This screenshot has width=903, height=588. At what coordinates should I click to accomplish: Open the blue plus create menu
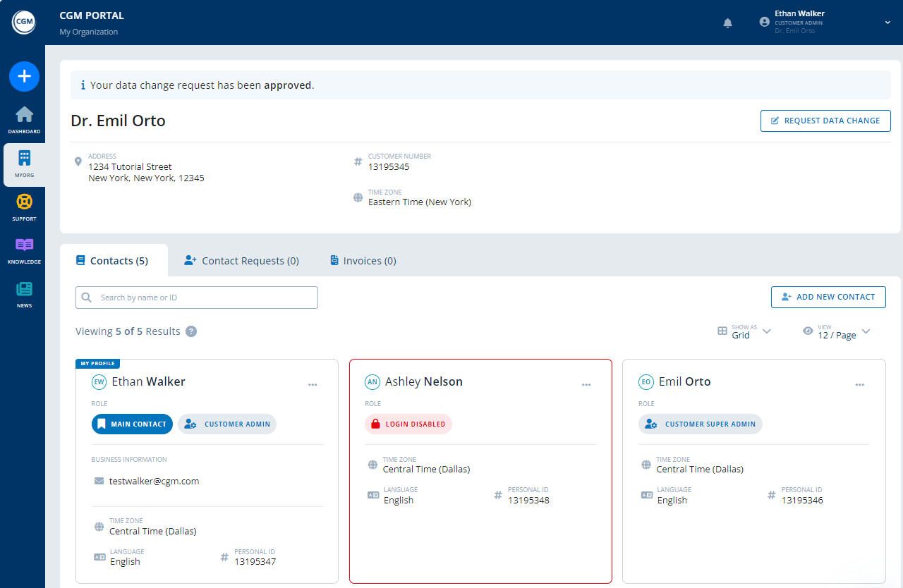24,76
